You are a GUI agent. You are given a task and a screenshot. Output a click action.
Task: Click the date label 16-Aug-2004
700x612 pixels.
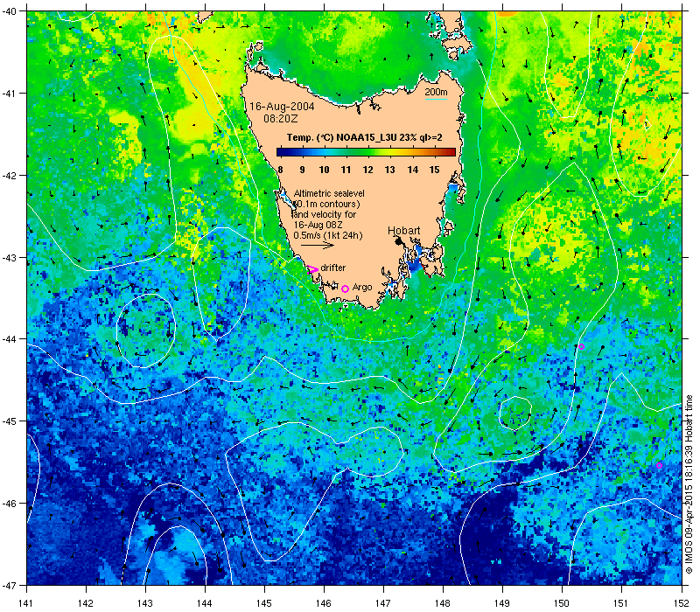(x=282, y=107)
